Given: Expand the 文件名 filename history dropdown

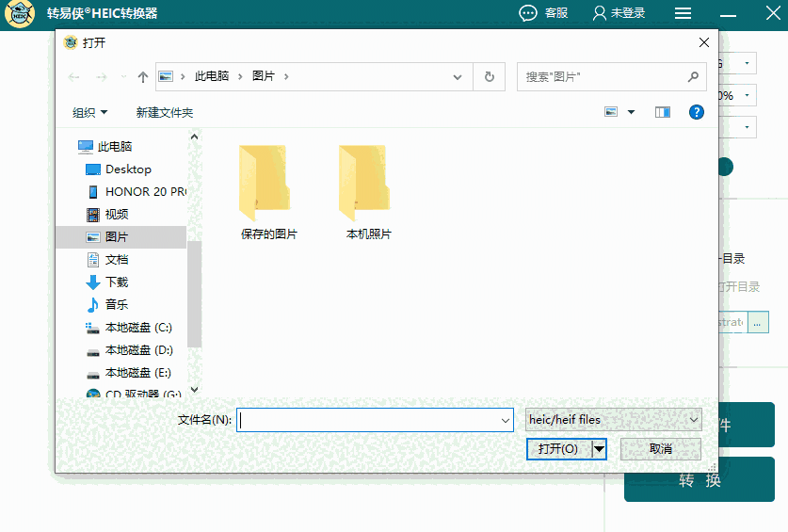Looking at the screenshot, I should point(505,420).
